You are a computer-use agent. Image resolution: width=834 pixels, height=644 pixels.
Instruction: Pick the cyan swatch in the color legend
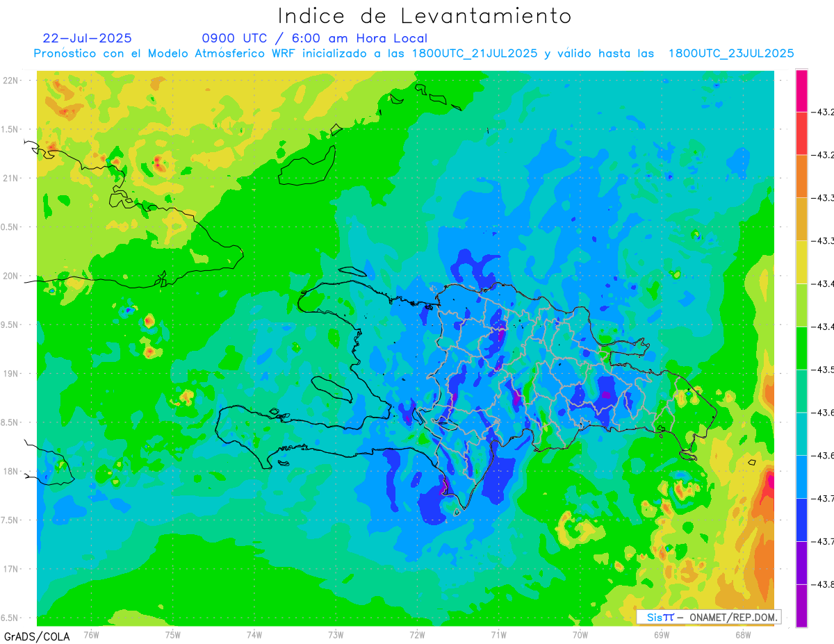point(801,434)
